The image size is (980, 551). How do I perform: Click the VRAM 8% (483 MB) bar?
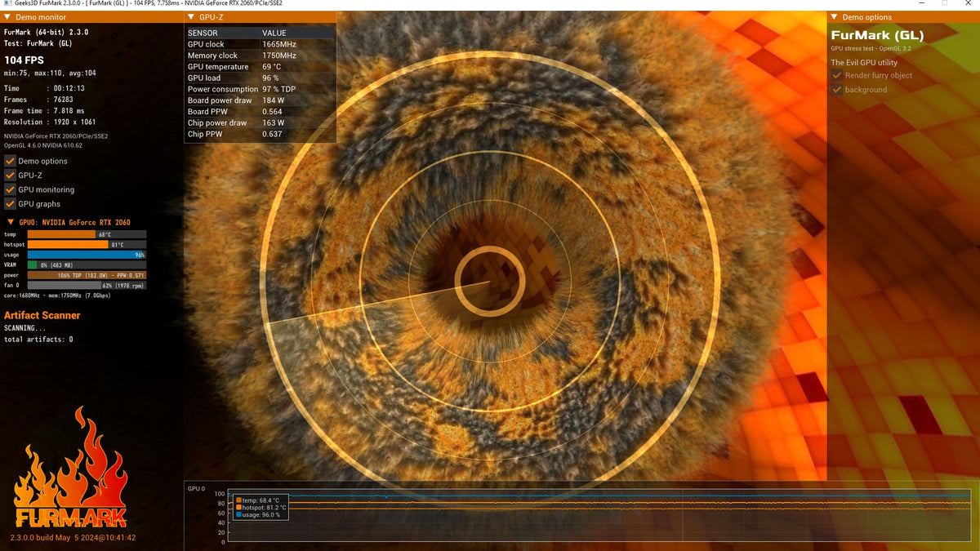point(87,264)
